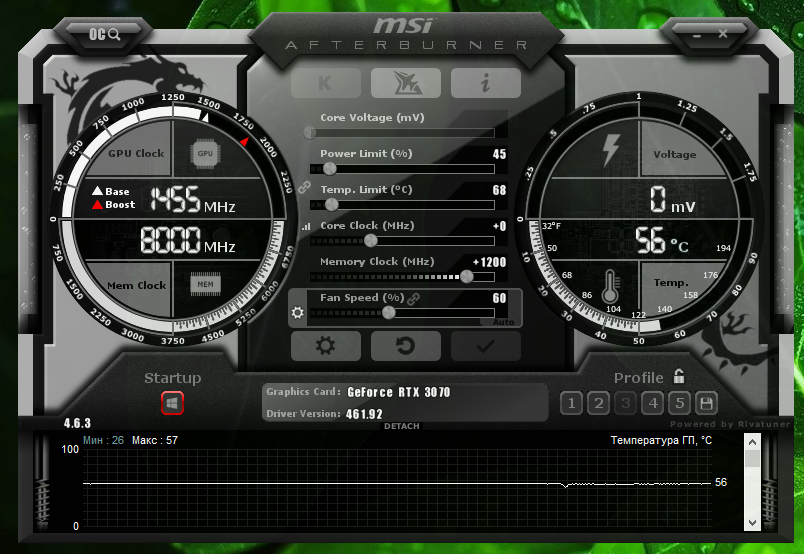Select profile slot 1
Viewport: 804px width, 554px height.
pos(571,403)
